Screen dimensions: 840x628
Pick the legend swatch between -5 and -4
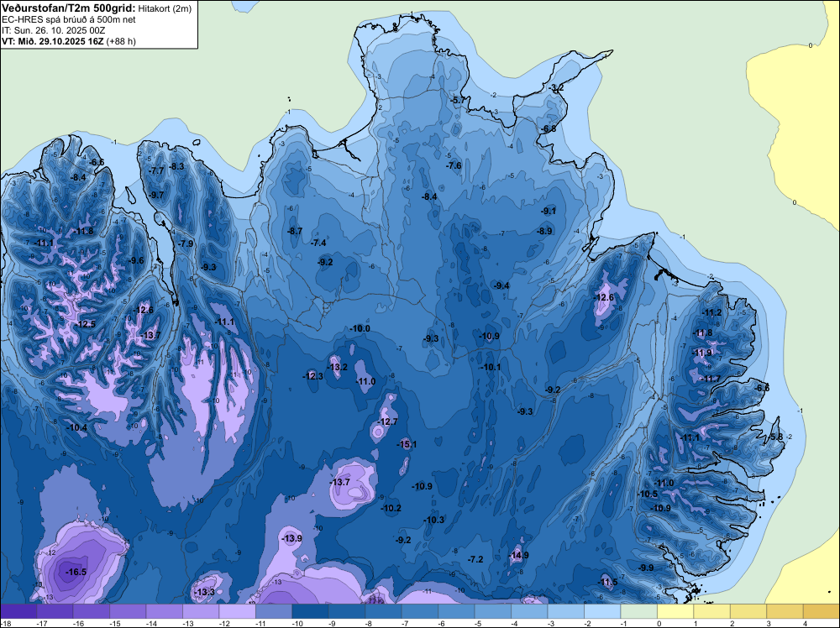point(493,611)
